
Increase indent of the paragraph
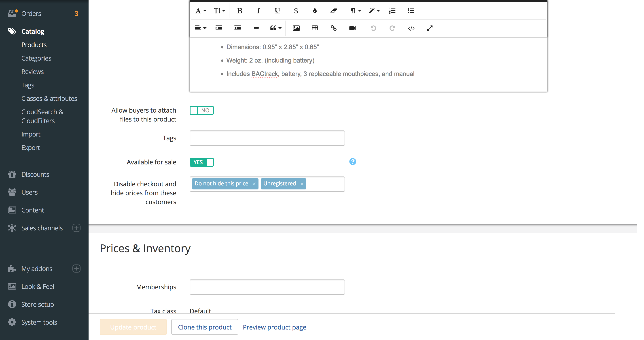218,28
